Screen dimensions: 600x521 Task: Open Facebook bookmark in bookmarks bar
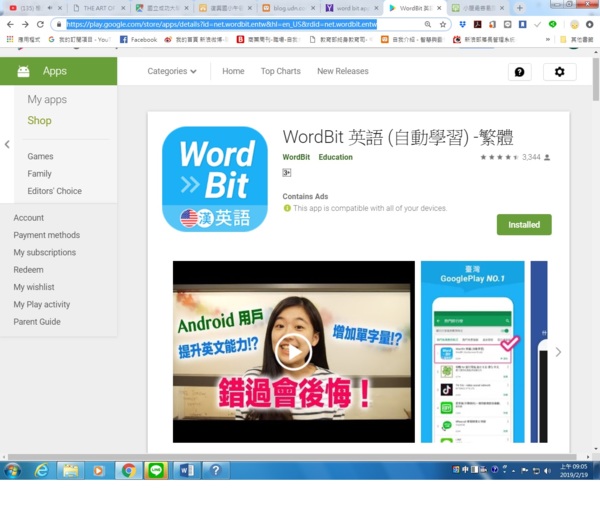click(138, 40)
